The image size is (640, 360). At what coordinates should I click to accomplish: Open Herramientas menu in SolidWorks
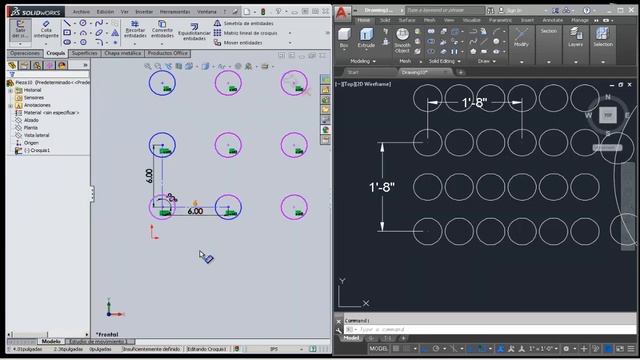[x=175, y=12]
